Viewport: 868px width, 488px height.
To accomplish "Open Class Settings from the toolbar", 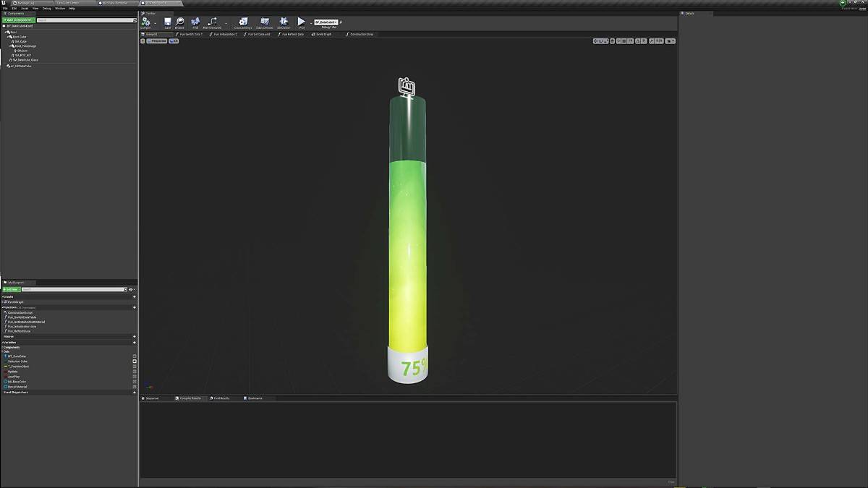I will [x=243, y=23].
